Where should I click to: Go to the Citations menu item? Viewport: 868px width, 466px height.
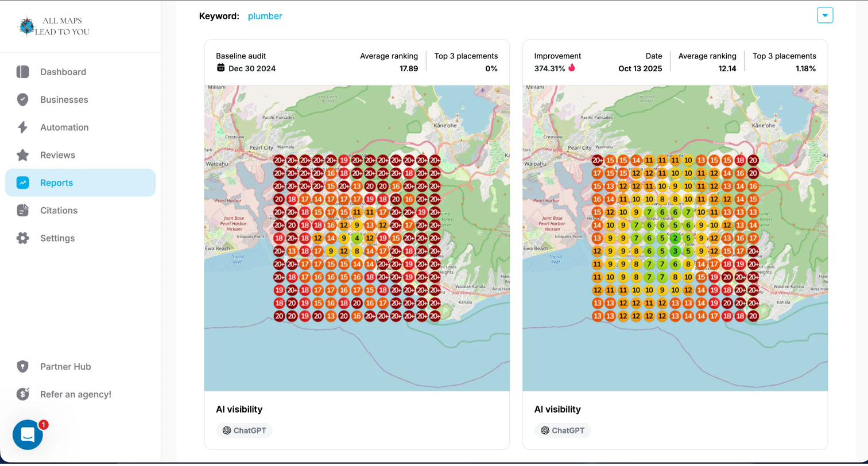coord(59,211)
